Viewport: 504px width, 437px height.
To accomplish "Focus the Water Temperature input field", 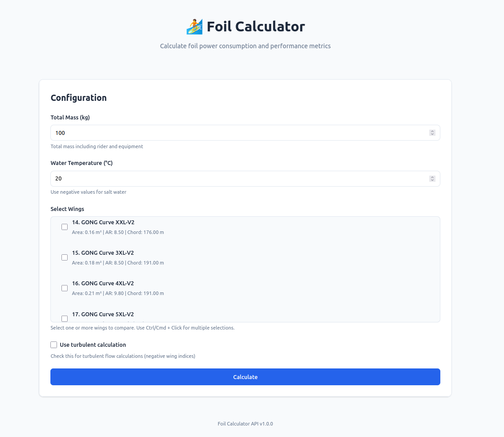I will [x=239, y=179].
